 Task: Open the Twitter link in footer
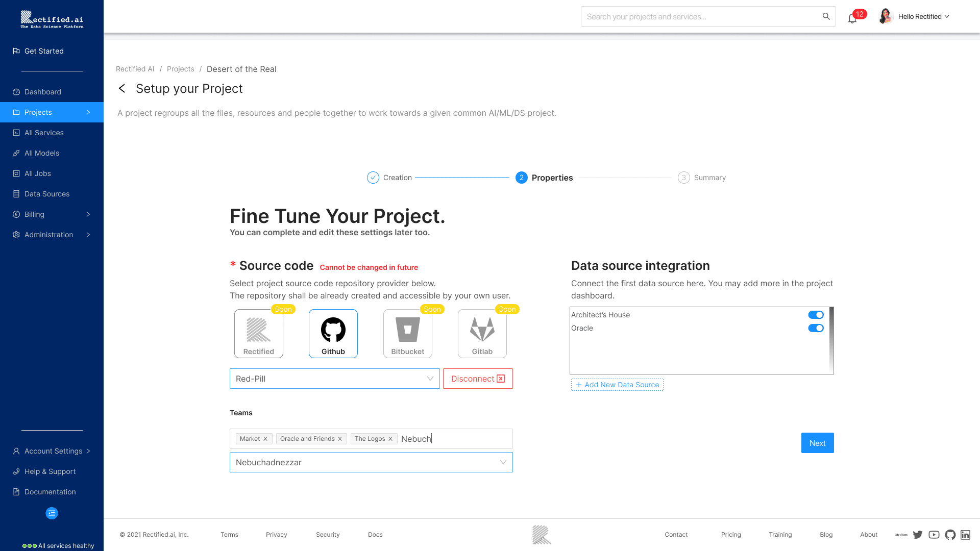point(918,535)
